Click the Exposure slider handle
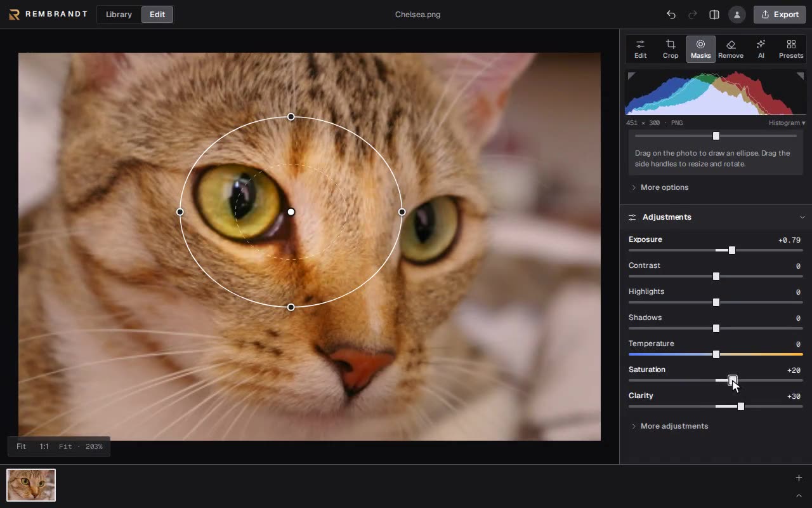The width and height of the screenshot is (812, 508). click(x=732, y=250)
